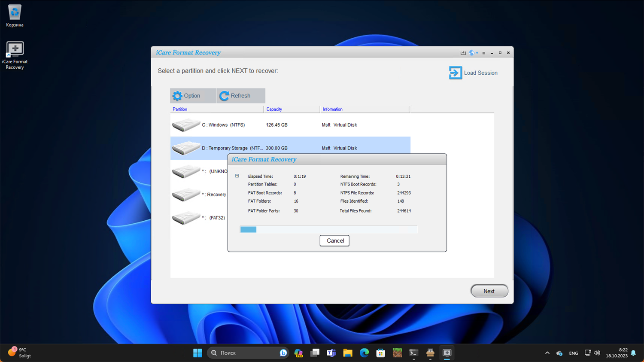Open Microsoft Teams from the taskbar
This screenshot has width=644, height=362.
(331, 353)
